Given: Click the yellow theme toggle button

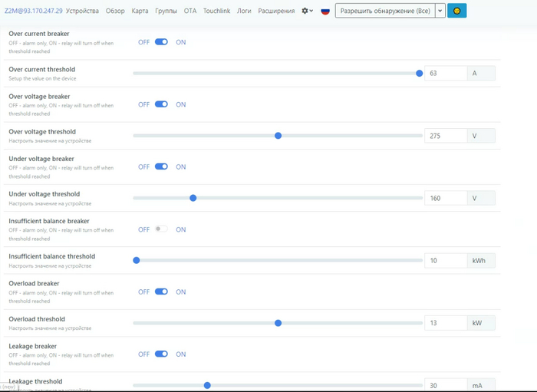Looking at the screenshot, I should (x=456, y=11).
